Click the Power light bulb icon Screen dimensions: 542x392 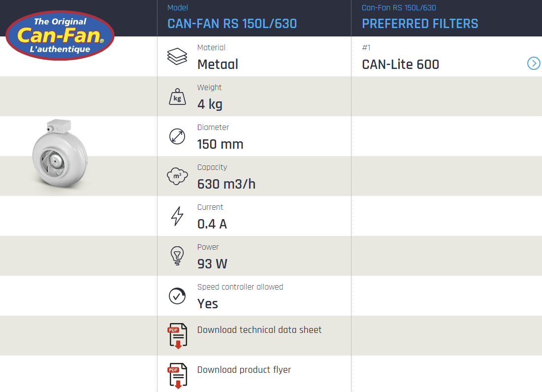(177, 256)
